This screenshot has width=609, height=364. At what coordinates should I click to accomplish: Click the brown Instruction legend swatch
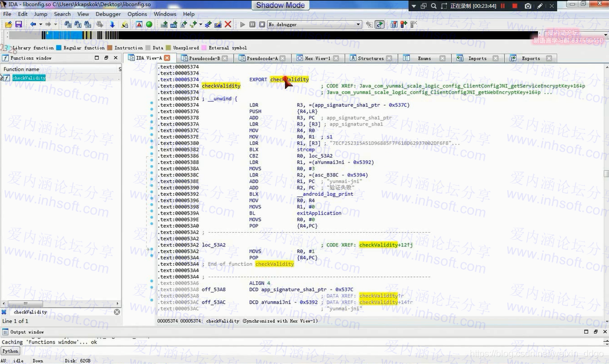(x=110, y=48)
